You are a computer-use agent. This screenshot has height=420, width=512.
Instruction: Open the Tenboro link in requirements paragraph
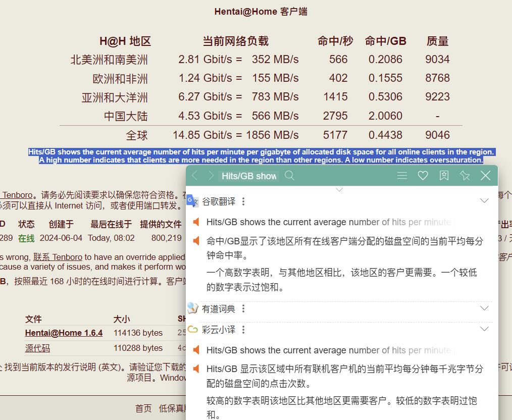[18, 195]
